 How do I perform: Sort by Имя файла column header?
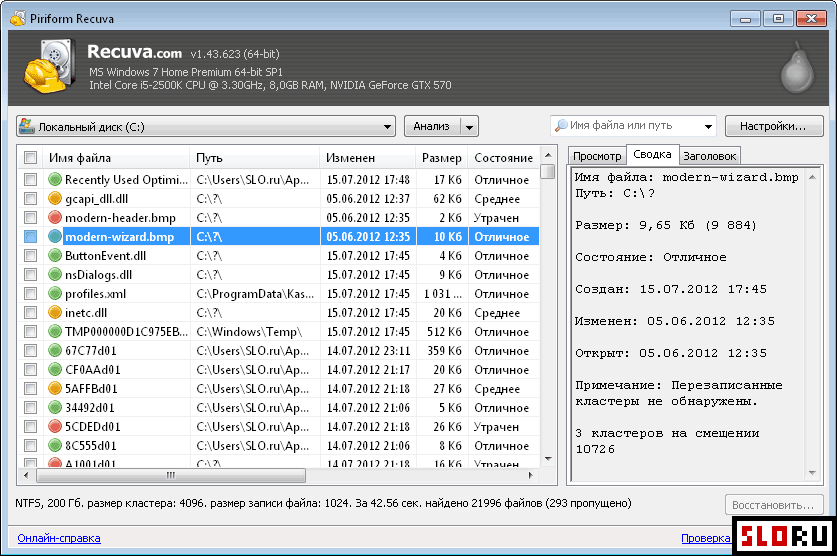pyautogui.click(x=116, y=158)
